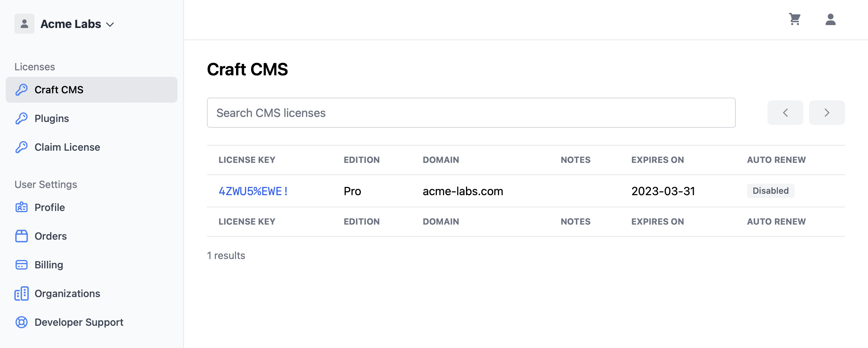868x348 pixels.
Task: Go to previous page of licenses
Action: tap(785, 113)
